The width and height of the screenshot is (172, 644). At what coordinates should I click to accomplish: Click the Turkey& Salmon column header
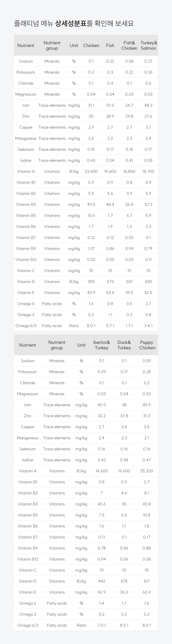[149, 45]
